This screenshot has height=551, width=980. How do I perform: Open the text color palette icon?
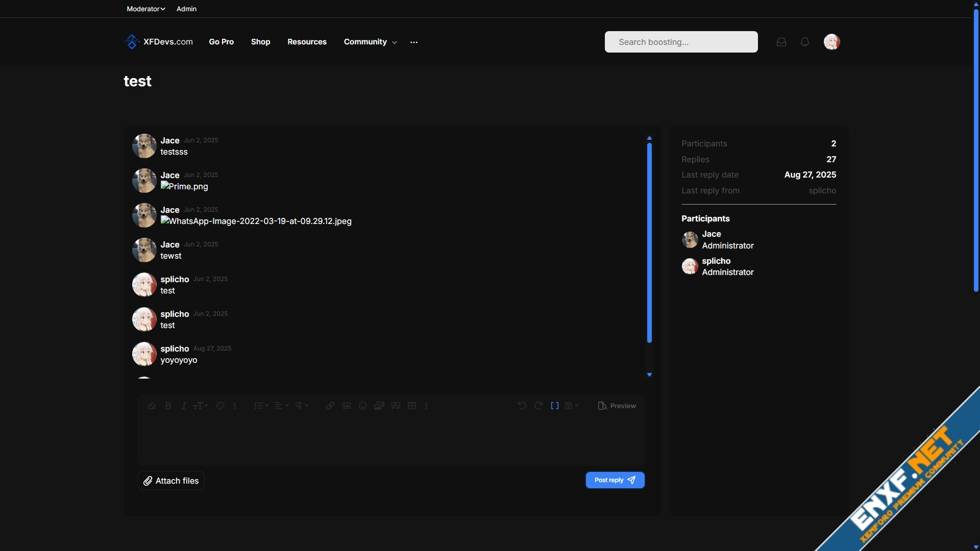click(220, 406)
